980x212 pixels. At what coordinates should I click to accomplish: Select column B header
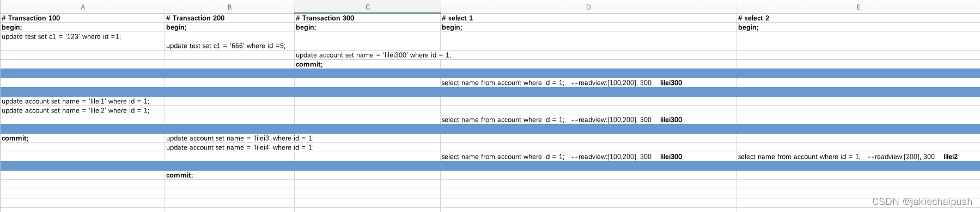click(x=229, y=7)
